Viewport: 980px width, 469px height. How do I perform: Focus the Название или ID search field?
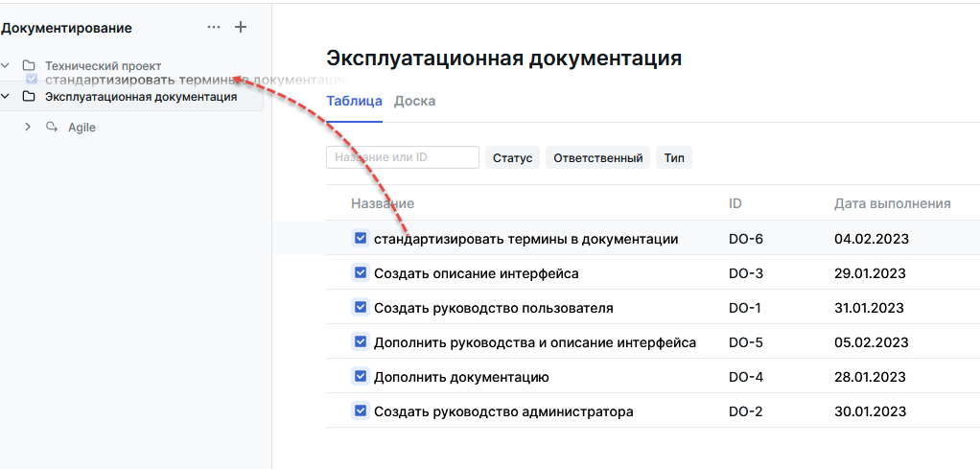coord(402,157)
